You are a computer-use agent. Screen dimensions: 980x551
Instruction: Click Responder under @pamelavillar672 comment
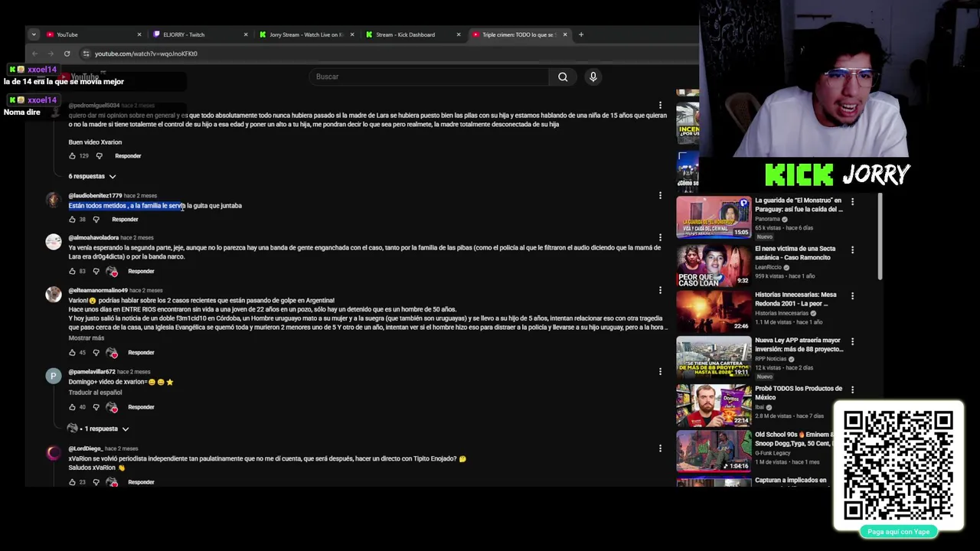[x=141, y=407]
